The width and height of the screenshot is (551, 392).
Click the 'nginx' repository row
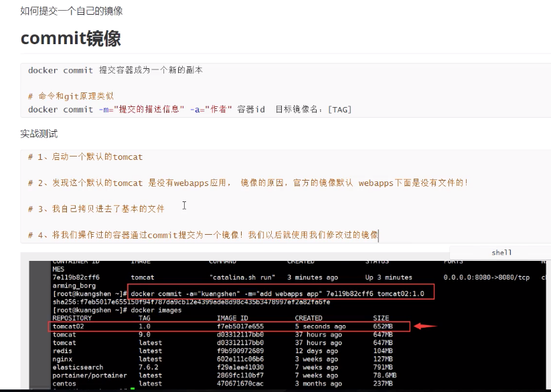tap(222, 359)
